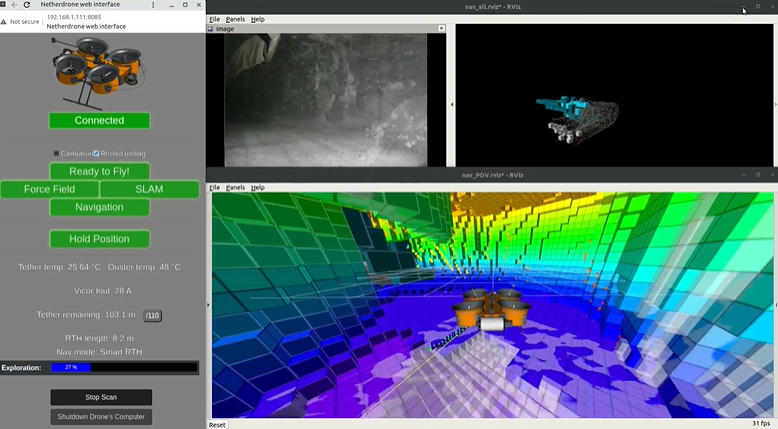778x429 pixels.
Task: Open Panels menu in nav_POV RViz
Action: tap(235, 188)
